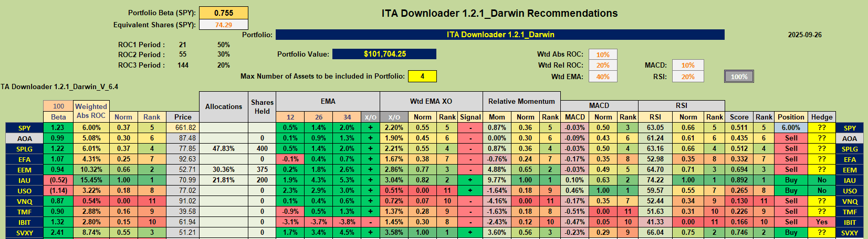Viewport: 868px width, 239px height.
Task: Select IAU allocation 21.81%
Action: 224,180
